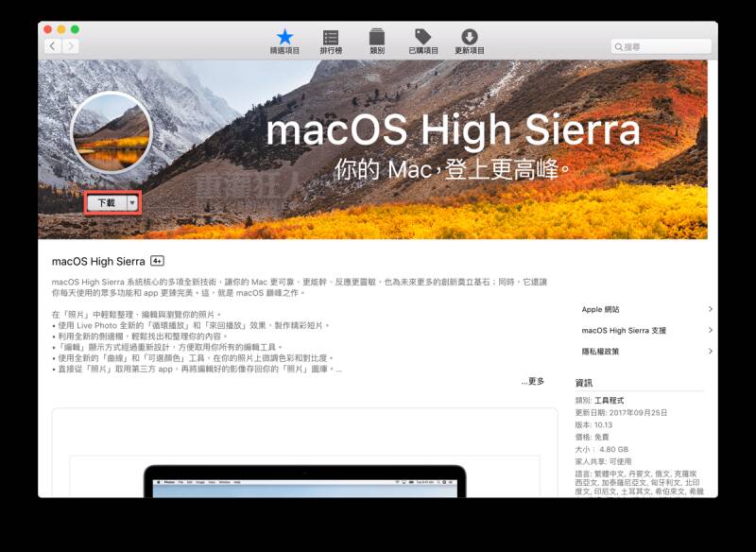
Task: Click the MacBook screenshot preview
Action: [304, 481]
